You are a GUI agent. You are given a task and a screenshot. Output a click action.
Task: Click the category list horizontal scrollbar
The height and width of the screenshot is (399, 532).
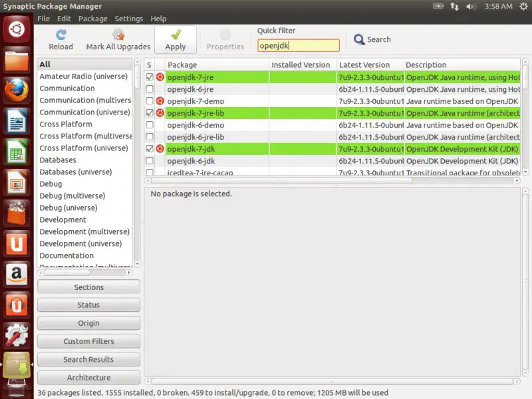point(85,273)
